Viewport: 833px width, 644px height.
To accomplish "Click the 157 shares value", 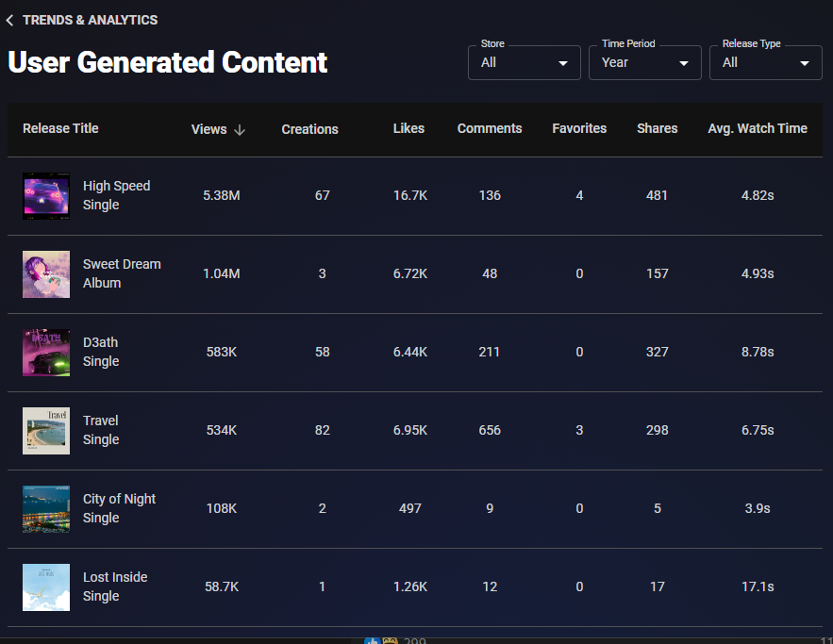I will (658, 273).
